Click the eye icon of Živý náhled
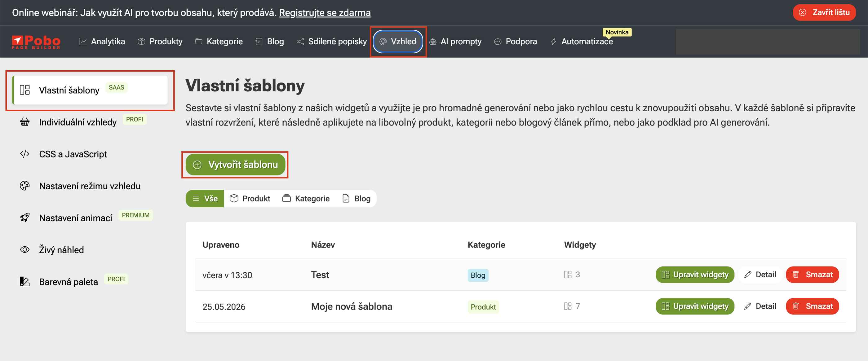Image resolution: width=868 pixels, height=361 pixels. pos(24,250)
